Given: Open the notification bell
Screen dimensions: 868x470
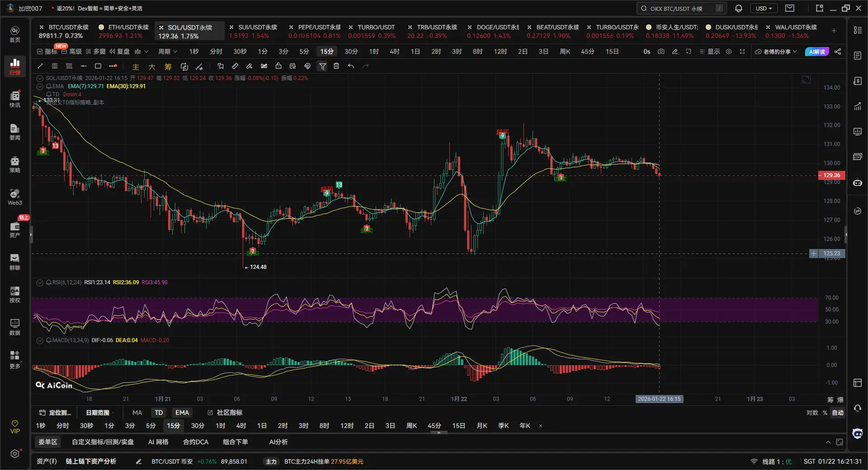Looking at the screenshot, I should [x=739, y=8].
